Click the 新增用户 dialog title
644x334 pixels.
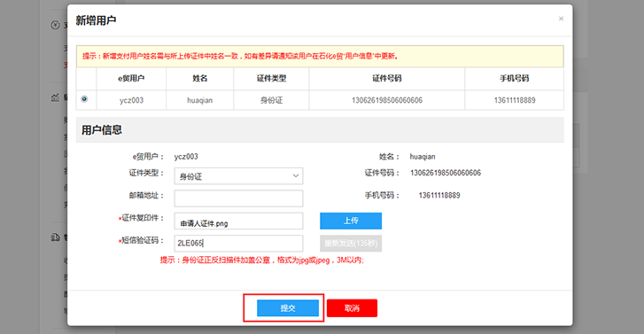pos(96,20)
